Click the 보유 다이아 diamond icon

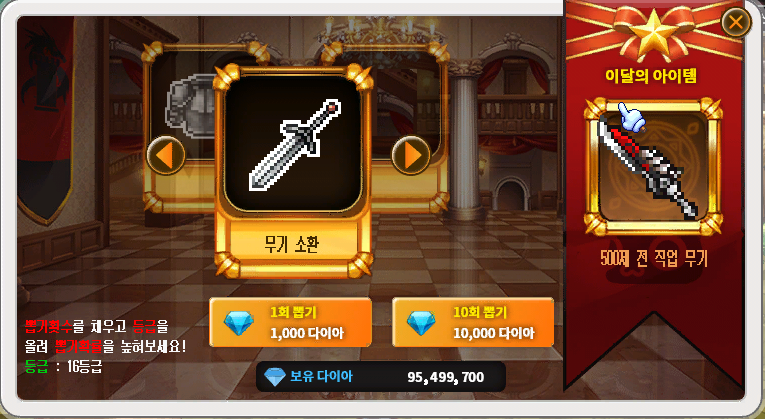275,377
